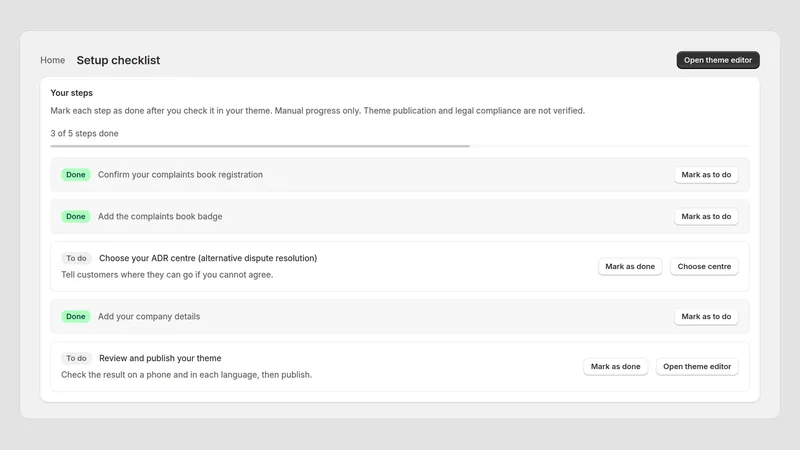Click the 'Your steps' heading
Viewport: 800px width, 450px height.
coord(71,93)
